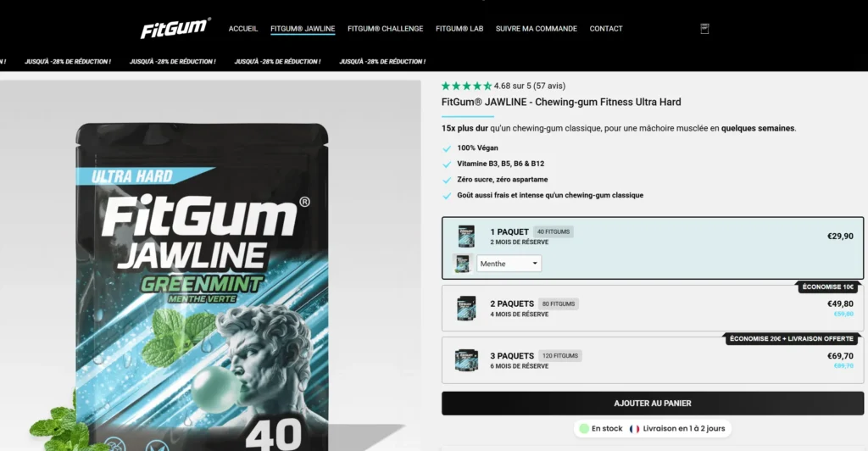The height and width of the screenshot is (451, 868).
Task: Click the 3 Paquets product thumbnail
Action: (466, 360)
